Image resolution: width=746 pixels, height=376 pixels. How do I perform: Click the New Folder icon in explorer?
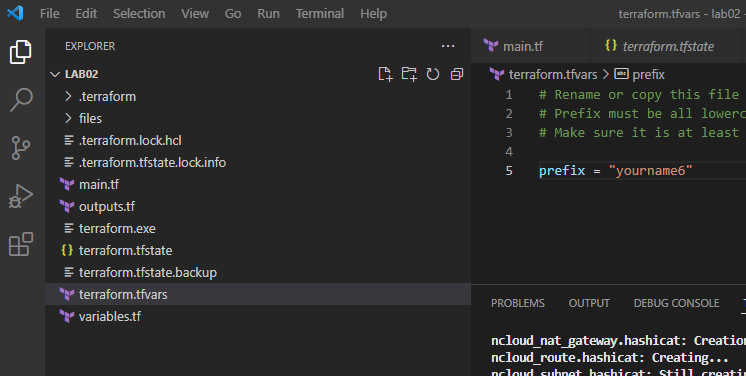click(409, 74)
